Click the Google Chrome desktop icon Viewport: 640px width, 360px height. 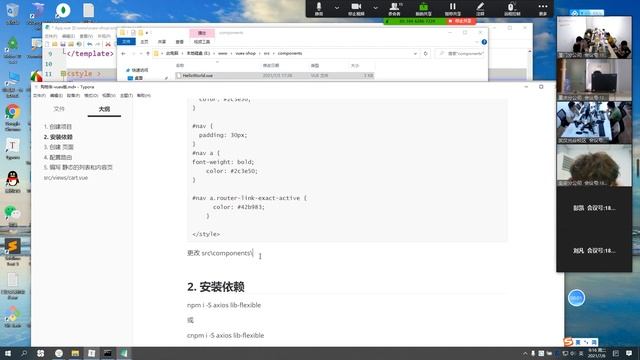[13, 117]
